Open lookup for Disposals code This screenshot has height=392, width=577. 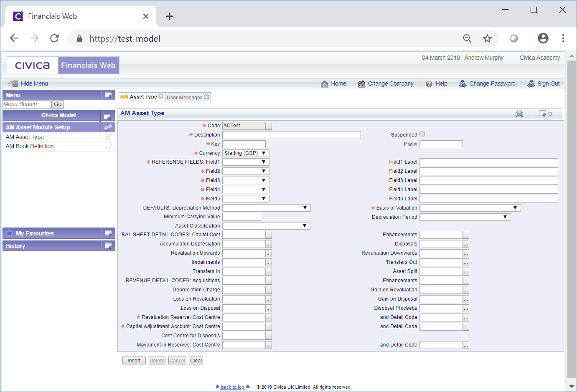pyautogui.click(x=466, y=244)
